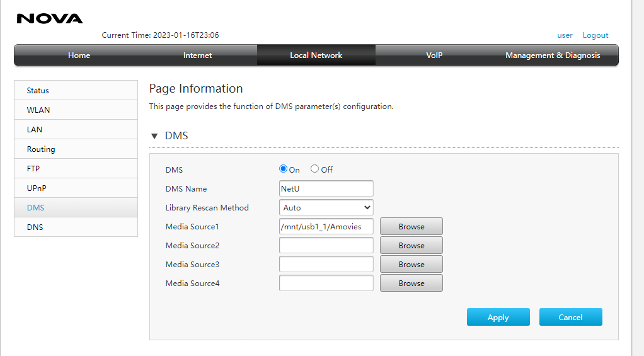Open the Library Rescan Method dropdown
The height and width of the screenshot is (356, 644).
[x=326, y=207]
